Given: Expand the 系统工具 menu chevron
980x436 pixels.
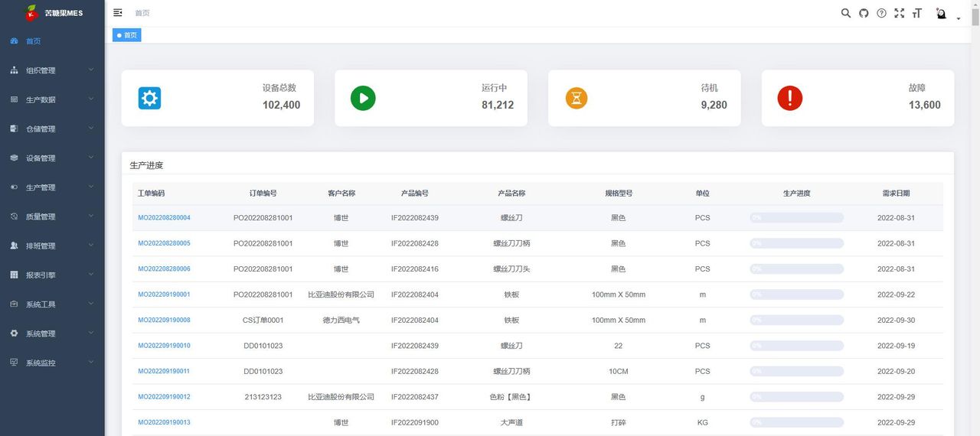Looking at the screenshot, I should (x=91, y=304).
